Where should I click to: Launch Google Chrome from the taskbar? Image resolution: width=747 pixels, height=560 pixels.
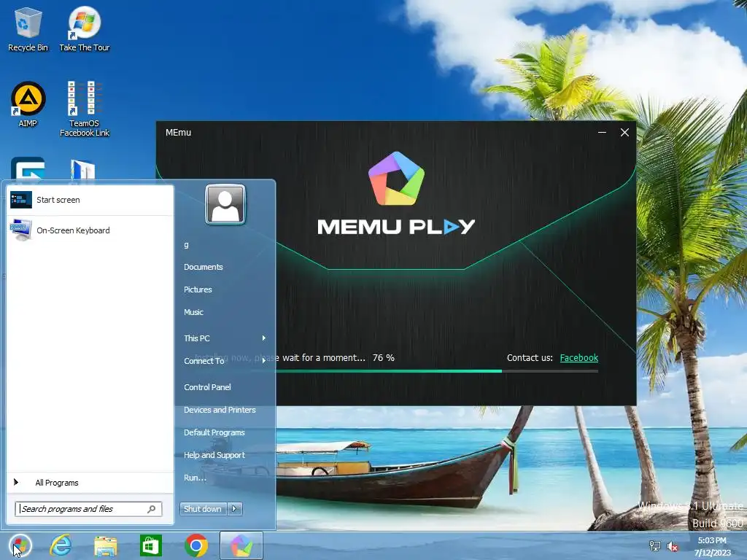click(x=196, y=545)
